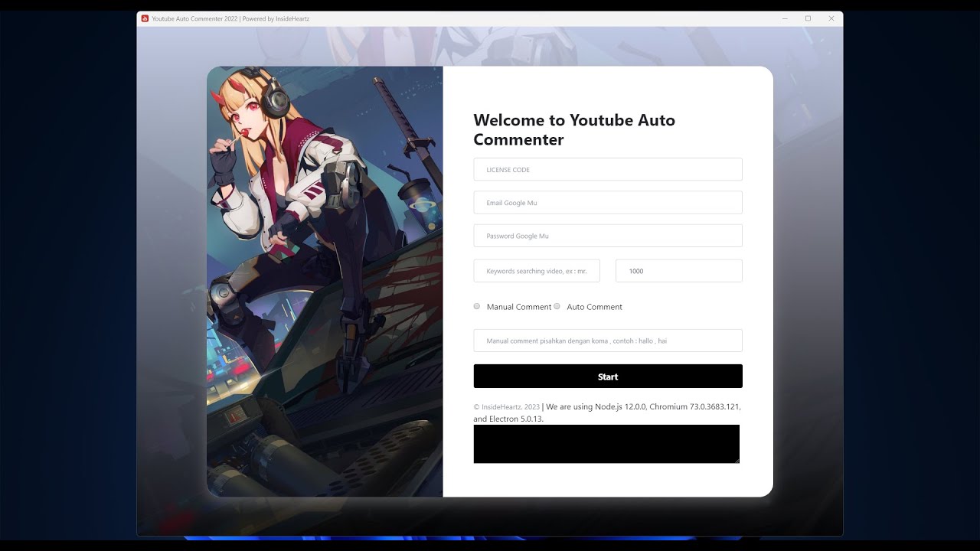Minimize the Youtube Auto Commenter window

[x=785, y=18]
